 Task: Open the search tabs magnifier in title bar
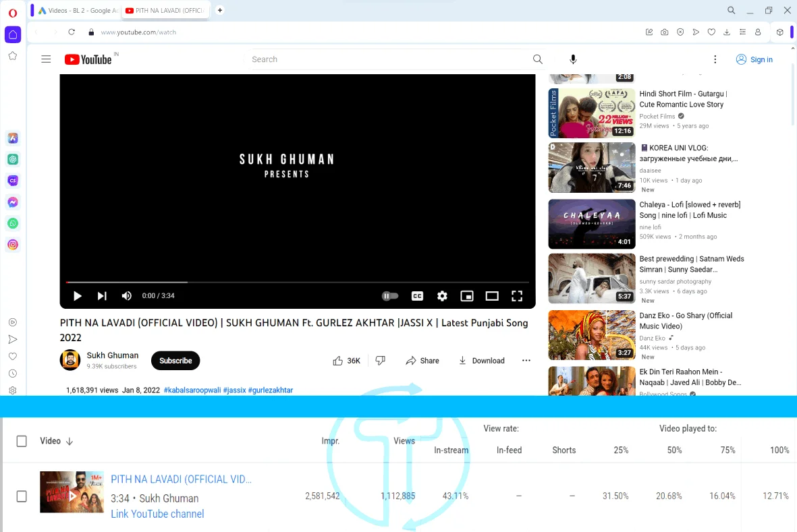731,10
